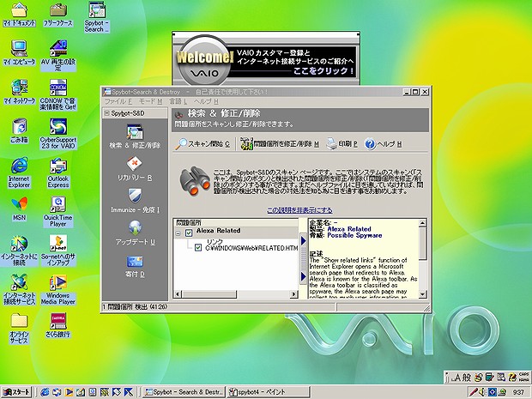This screenshot has height=399, width=532.
Task: Open ファイル menu in Spybot
Action: [x=118, y=101]
